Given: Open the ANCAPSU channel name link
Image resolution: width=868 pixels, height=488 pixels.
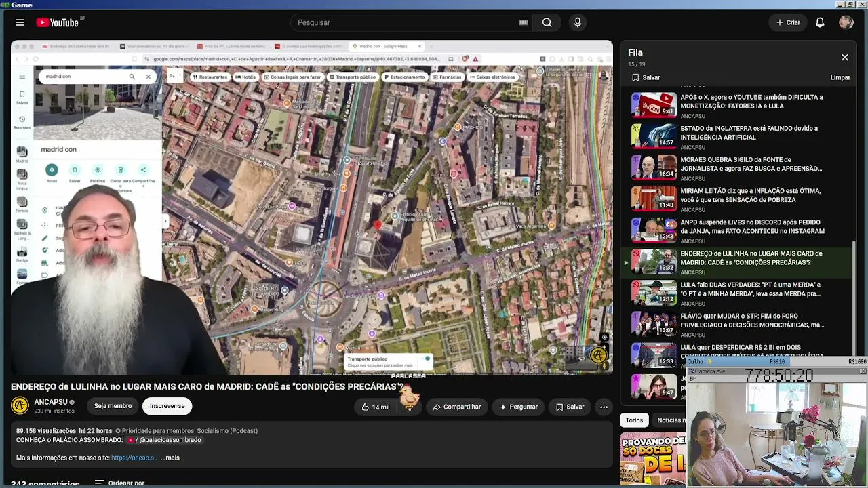Looking at the screenshot, I should [51, 402].
